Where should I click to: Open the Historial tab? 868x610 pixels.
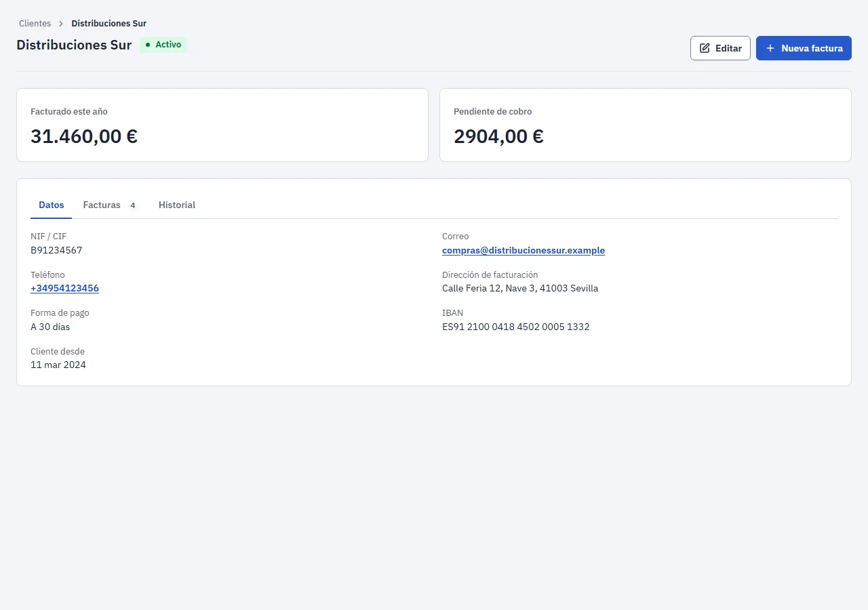coord(177,205)
